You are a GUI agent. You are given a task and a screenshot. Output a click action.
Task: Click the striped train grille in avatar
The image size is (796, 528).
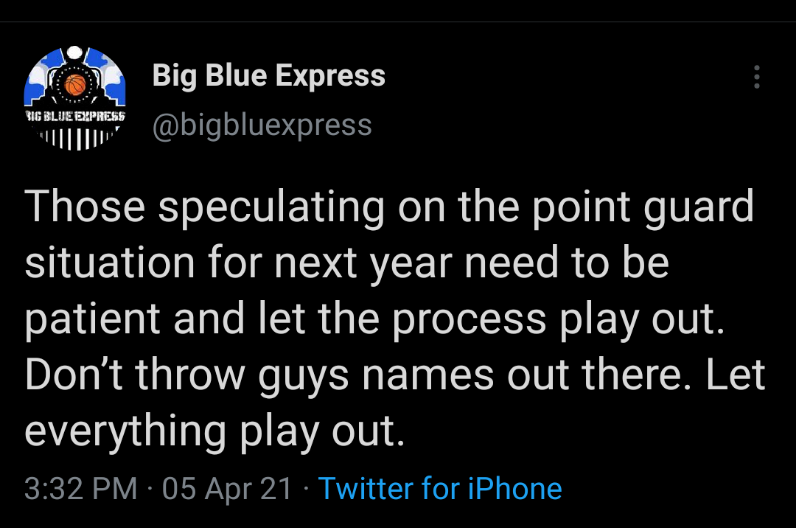tap(75, 136)
